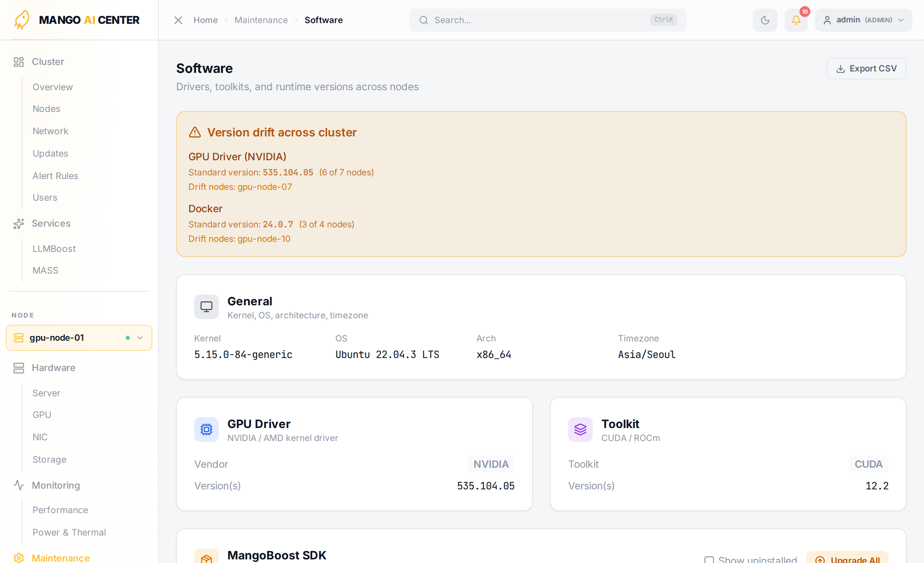Click the Ctrl K shortcut badge
Viewport: 924px width, 563px height.
pyautogui.click(x=663, y=20)
